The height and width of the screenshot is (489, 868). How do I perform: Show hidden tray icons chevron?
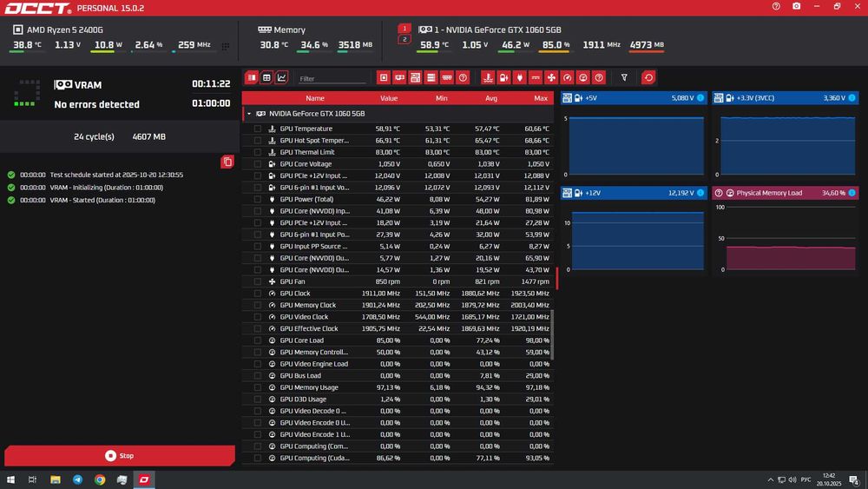pyautogui.click(x=770, y=479)
